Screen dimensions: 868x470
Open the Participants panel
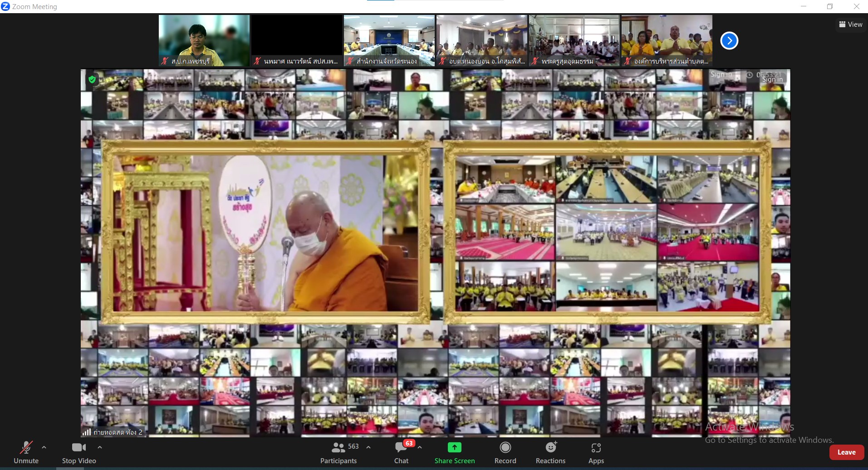338,453
